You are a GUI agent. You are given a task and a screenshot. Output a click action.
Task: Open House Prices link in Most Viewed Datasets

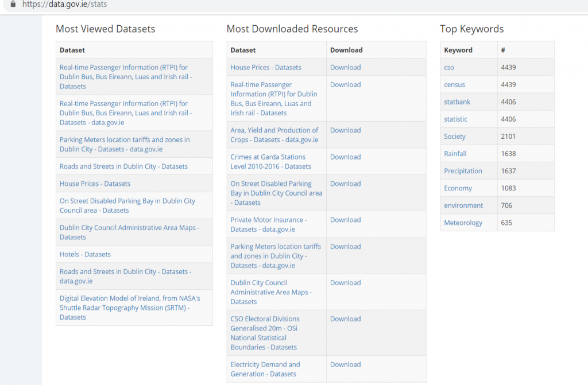click(95, 184)
